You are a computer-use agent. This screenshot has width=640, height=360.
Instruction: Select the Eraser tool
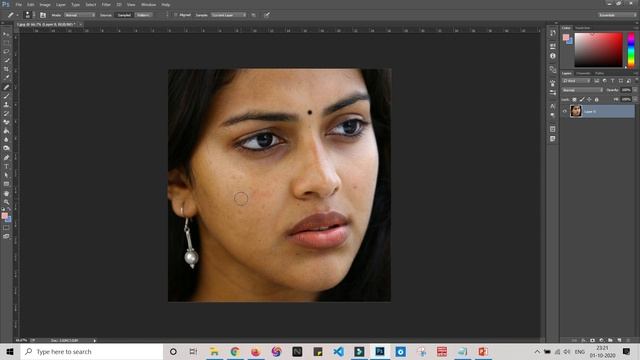6,122
